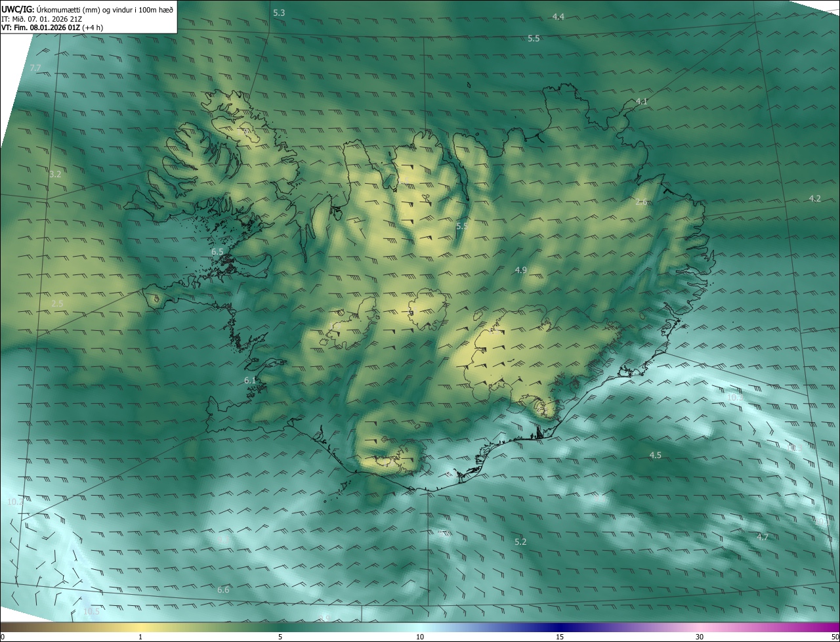This screenshot has height=642, width=840.
Task: Click the color scale tick label 15
Action: (x=560, y=637)
